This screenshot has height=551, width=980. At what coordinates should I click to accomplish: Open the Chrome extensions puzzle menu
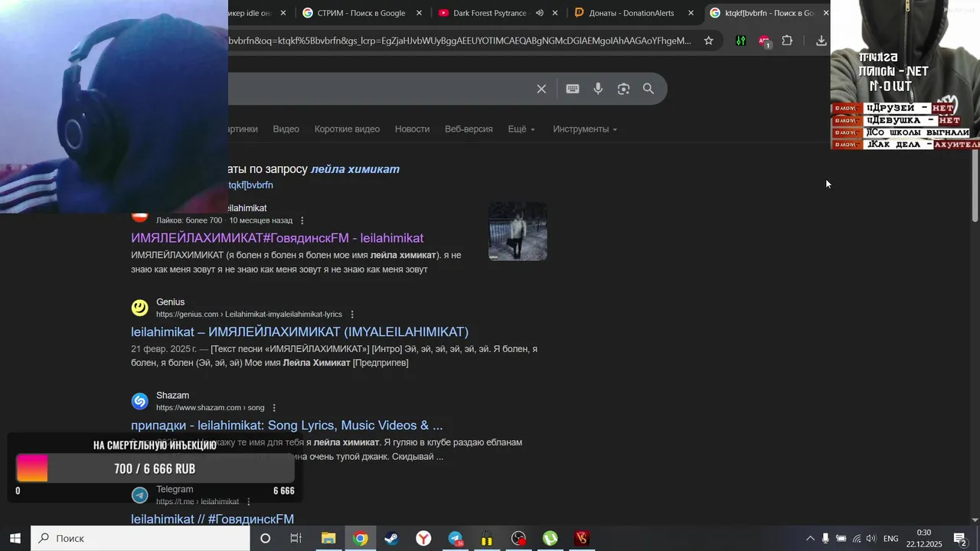(x=787, y=41)
